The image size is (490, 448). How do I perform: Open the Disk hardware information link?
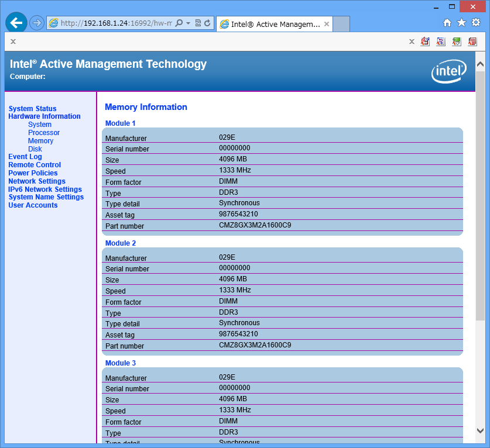click(x=35, y=149)
